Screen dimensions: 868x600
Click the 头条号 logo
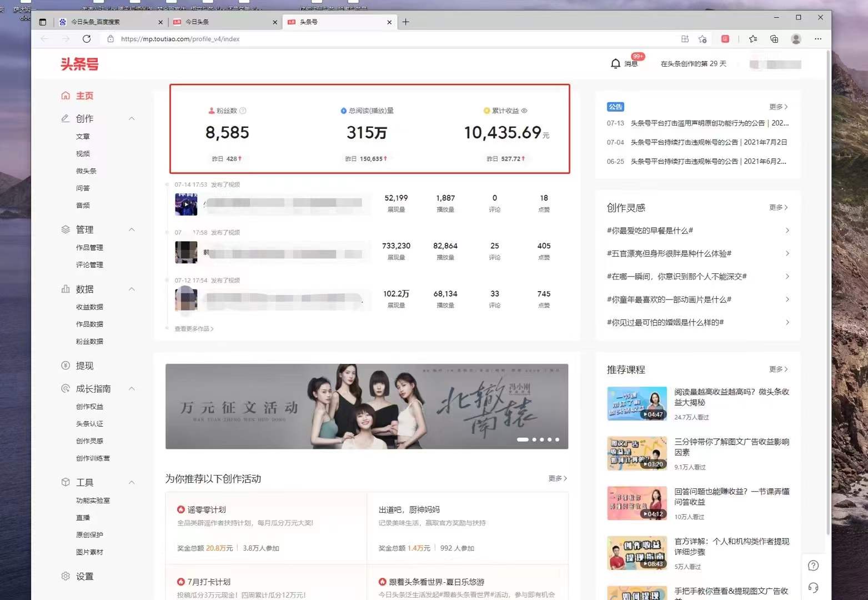(79, 64)
